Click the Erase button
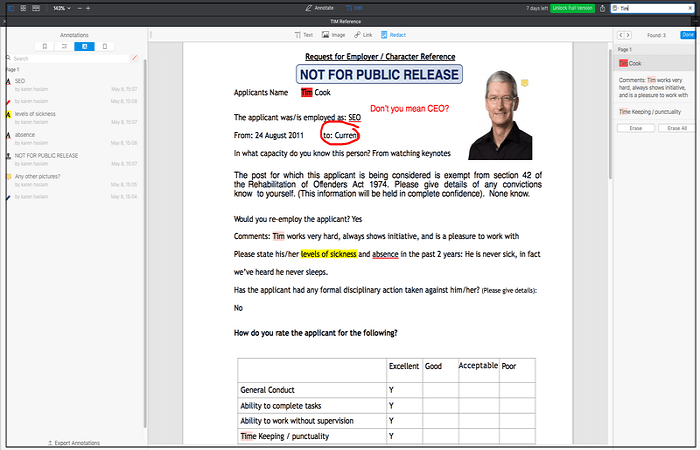 [636, 128]
